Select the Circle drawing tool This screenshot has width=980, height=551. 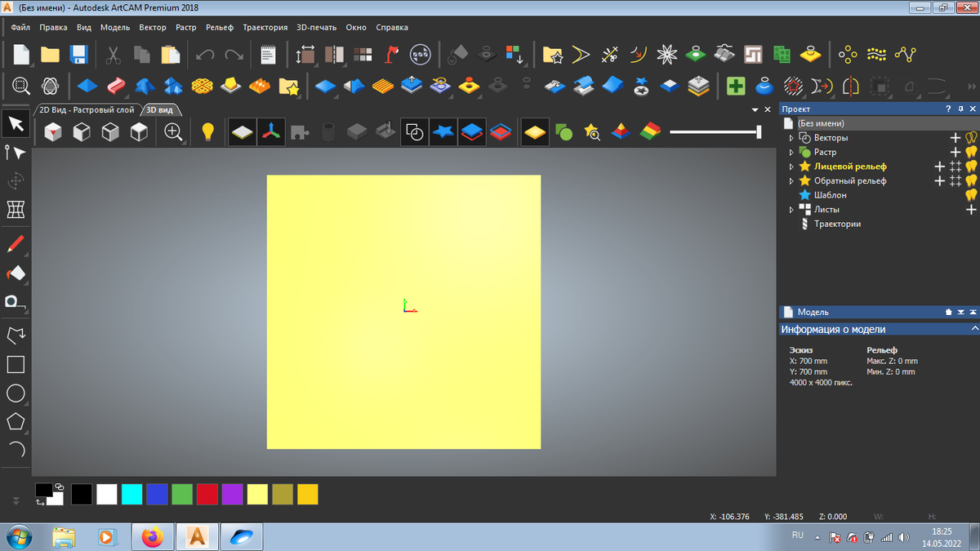coord(16,393)
